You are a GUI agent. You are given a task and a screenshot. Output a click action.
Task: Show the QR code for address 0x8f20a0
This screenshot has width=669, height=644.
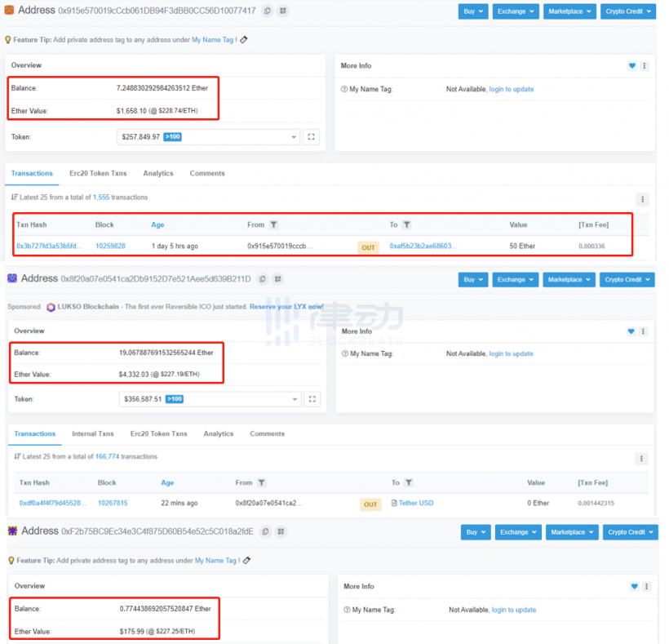click(277, 279)
